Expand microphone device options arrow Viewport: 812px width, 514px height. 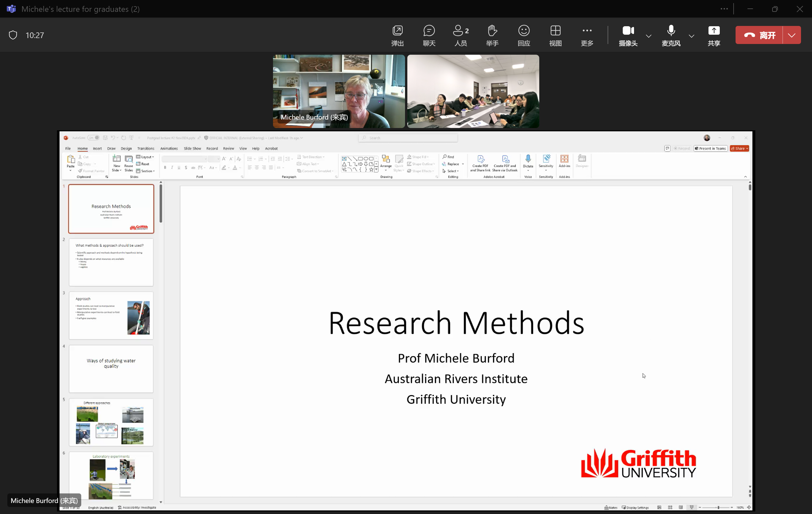[691, 36]
